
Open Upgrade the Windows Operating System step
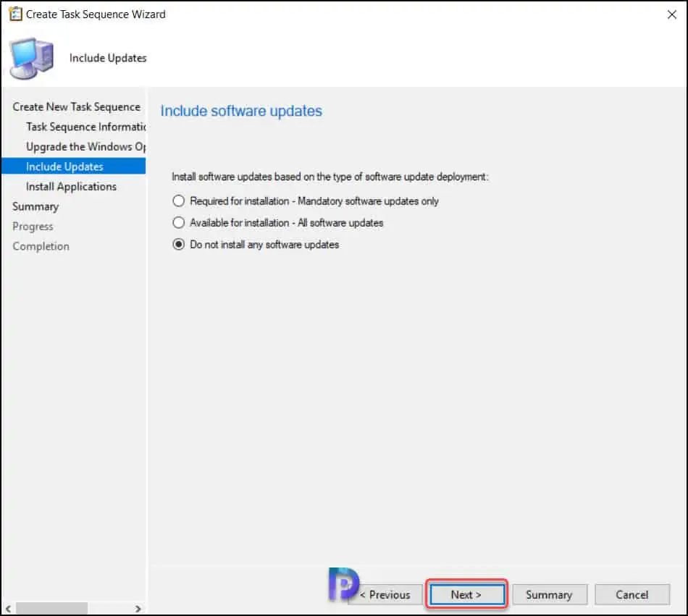tap(85, 146)
